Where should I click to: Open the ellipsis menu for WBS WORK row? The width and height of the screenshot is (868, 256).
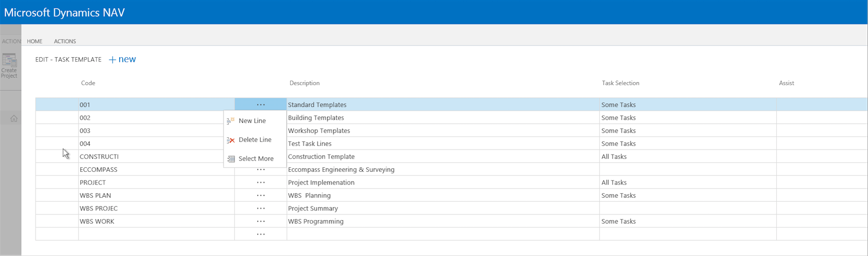[261, 221]
